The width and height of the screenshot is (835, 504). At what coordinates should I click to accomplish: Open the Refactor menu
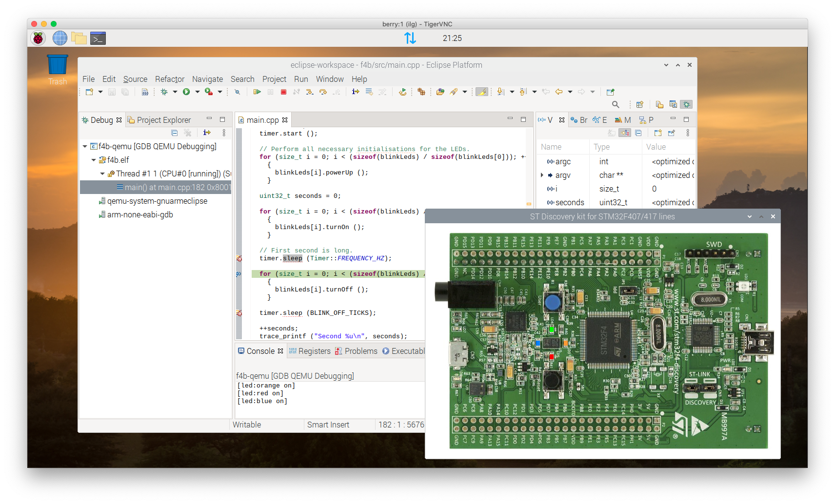(169, 79)
